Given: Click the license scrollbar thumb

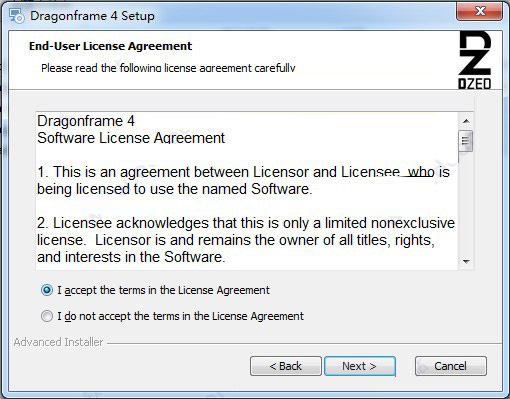Looking at the screenshot, I should pos(466,141).
